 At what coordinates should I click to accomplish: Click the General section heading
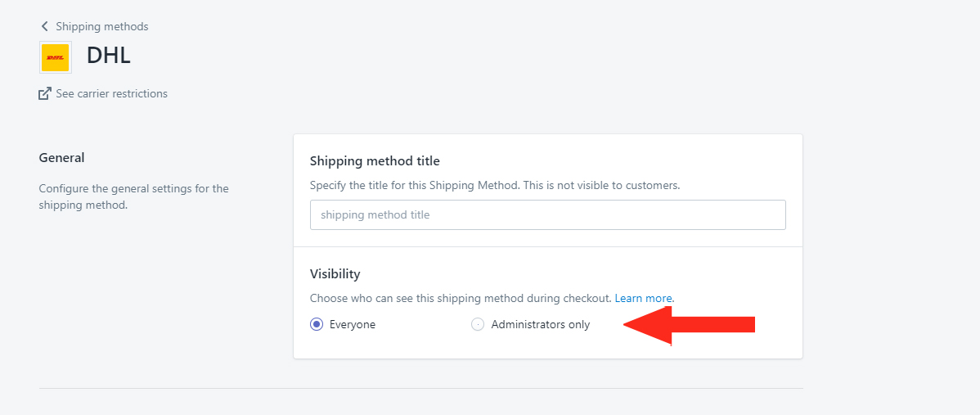[61, 157]
